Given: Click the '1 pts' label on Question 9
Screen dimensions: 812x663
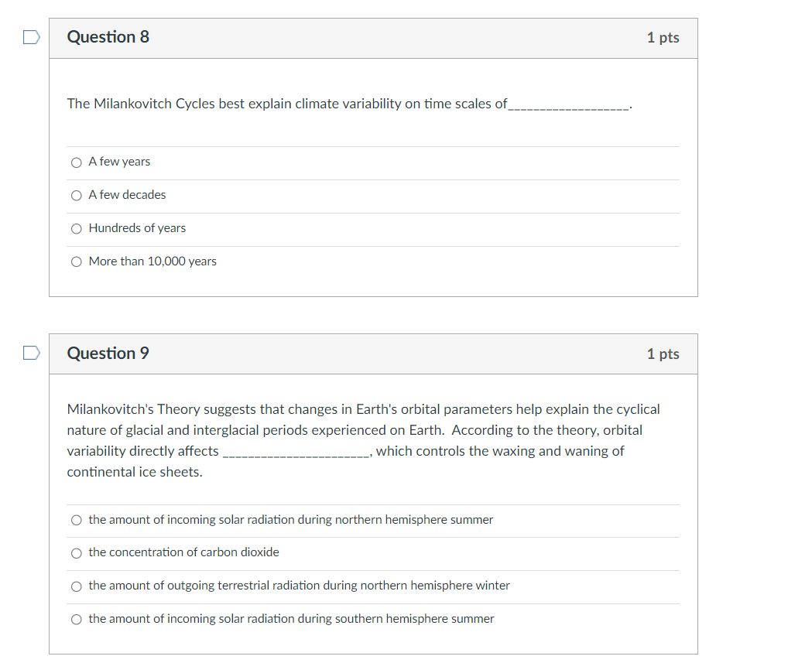Looking at the screenshot, I should (663, 354).
